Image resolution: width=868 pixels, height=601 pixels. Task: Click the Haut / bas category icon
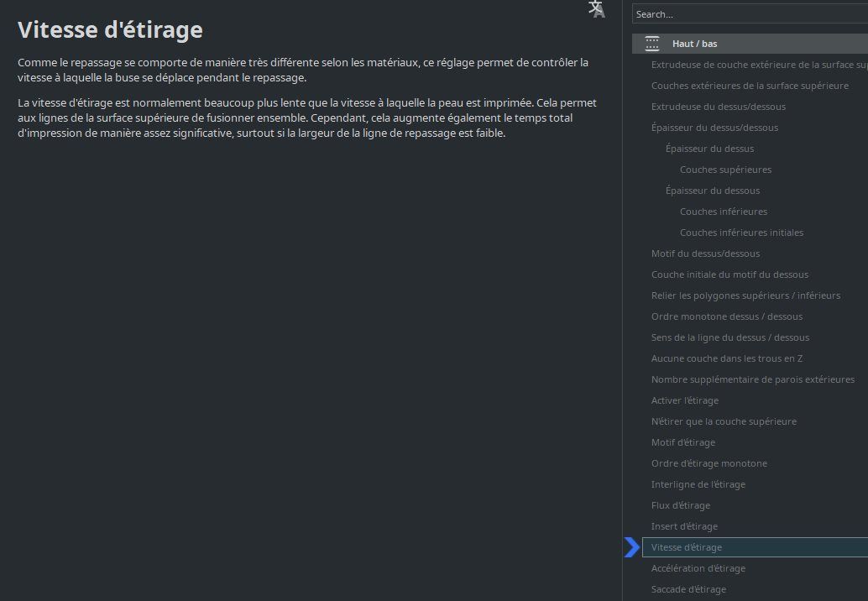tap(652, 44)
